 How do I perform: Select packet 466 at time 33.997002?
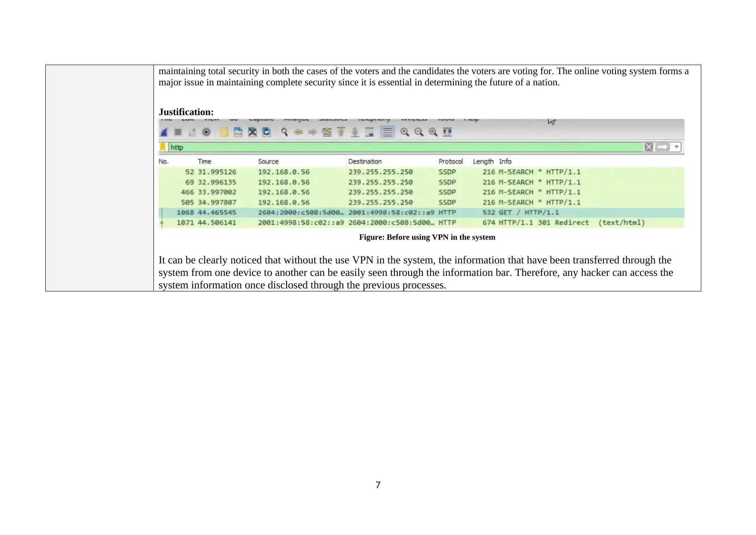(422, 192)
